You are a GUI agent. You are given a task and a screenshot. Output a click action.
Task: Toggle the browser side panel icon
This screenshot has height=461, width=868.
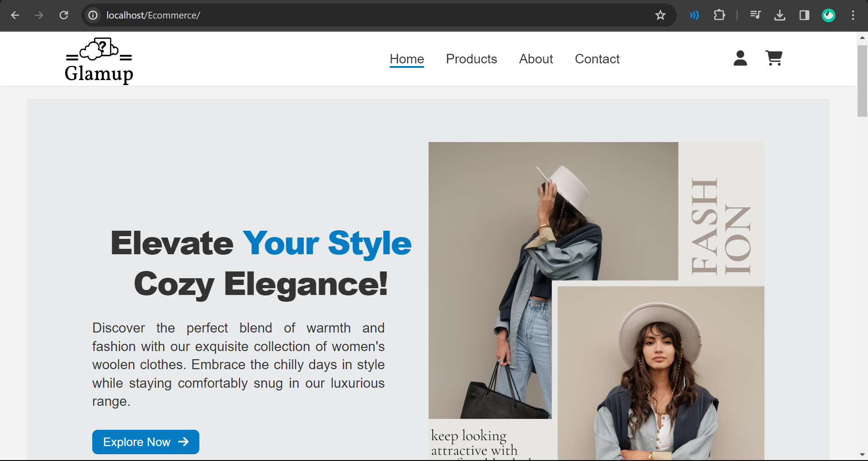(804, 15)
